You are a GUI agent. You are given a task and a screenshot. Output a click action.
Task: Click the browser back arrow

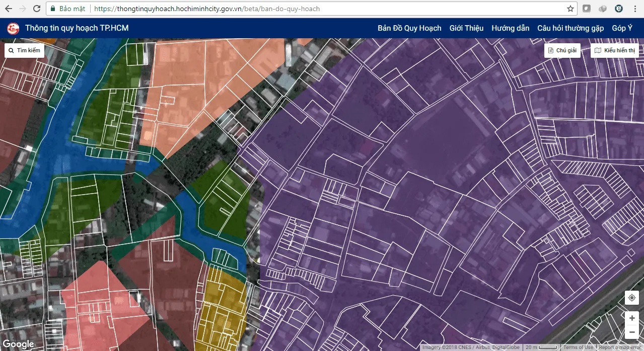click(8, 8)
